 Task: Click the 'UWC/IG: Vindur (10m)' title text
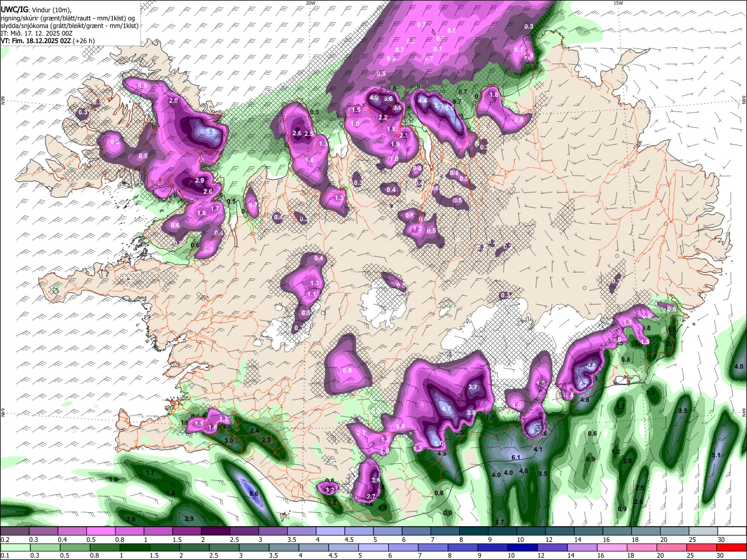click(x=36, y=9)
